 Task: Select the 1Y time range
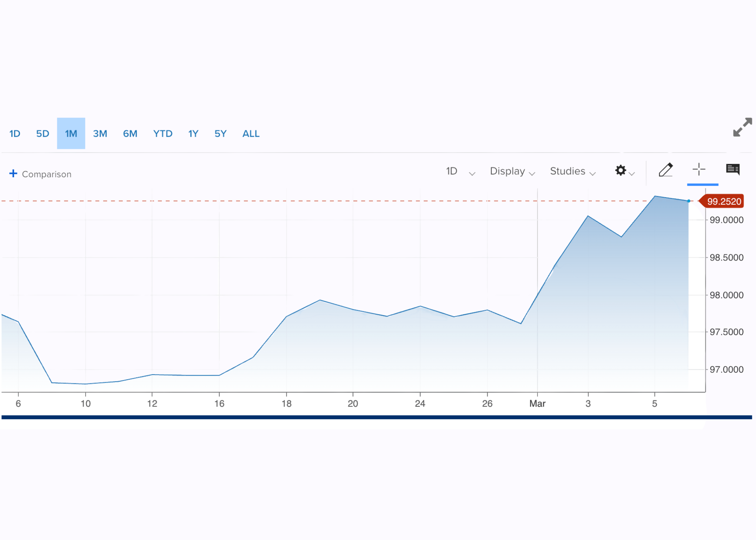[193, 134]
